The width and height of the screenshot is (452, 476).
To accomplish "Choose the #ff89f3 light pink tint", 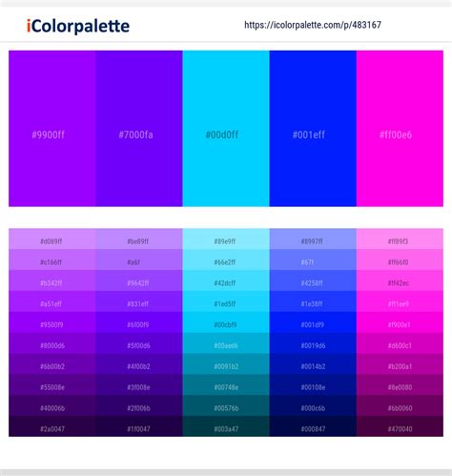I will pyautogui.click(x=400, y=238).
